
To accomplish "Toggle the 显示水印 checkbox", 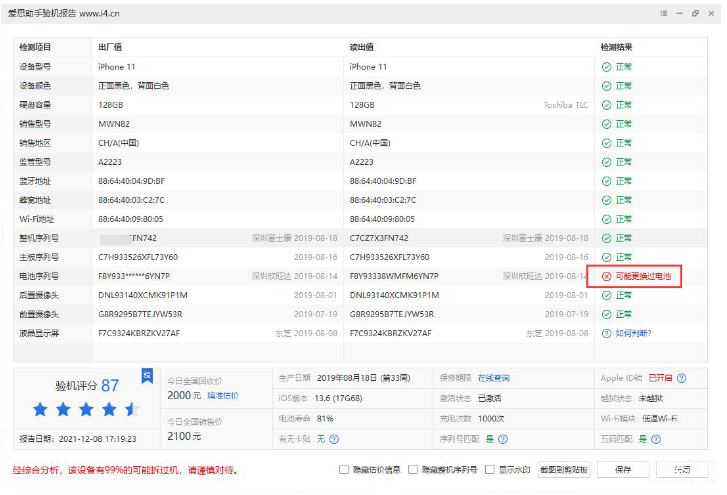I will [x=490, y=469].
